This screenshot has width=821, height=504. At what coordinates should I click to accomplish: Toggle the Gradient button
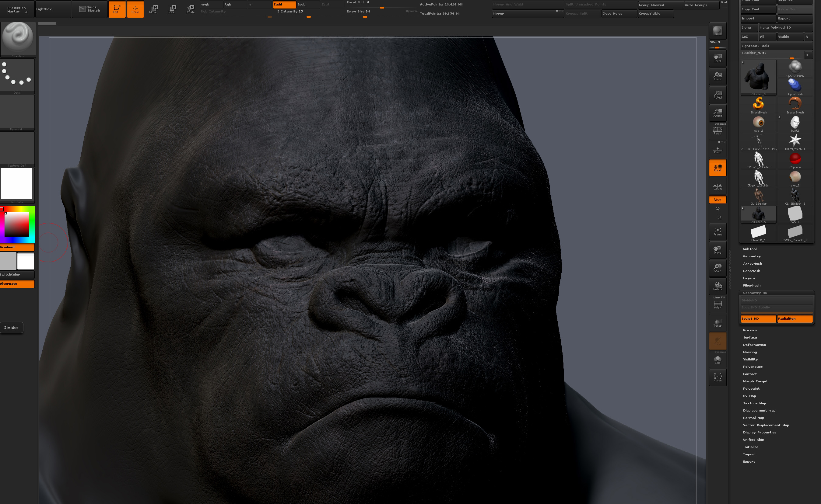pos(17,247)
